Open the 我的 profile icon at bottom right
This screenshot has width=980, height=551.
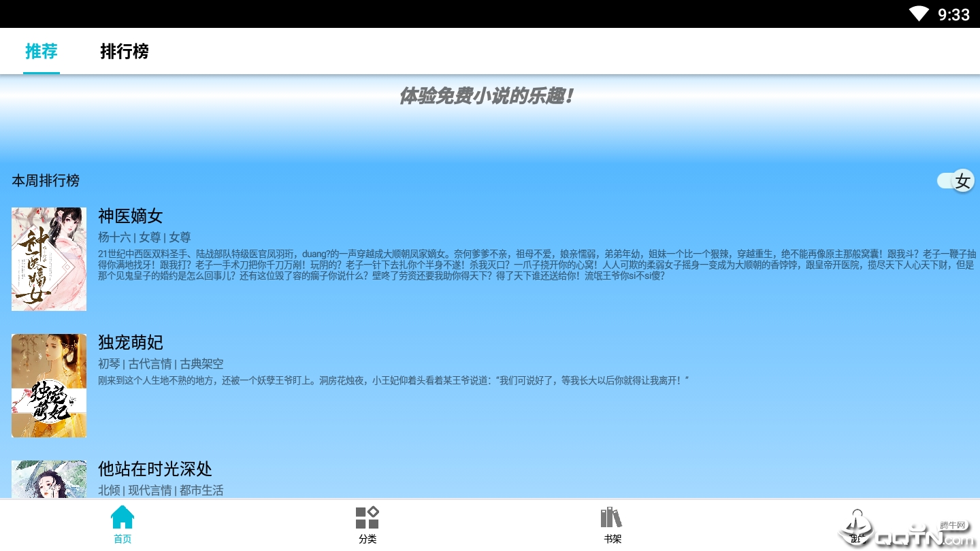coord(856,524)
